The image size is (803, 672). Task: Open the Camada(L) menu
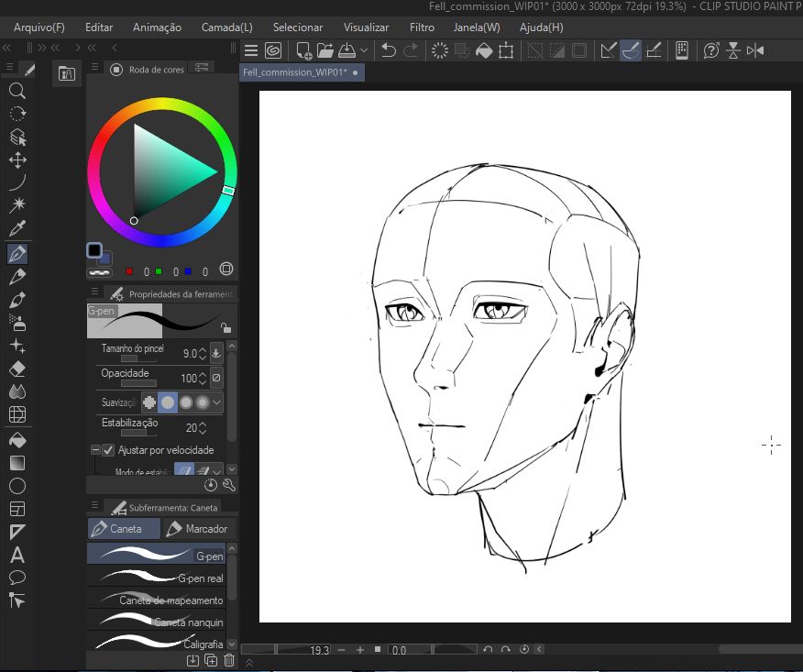226,28
